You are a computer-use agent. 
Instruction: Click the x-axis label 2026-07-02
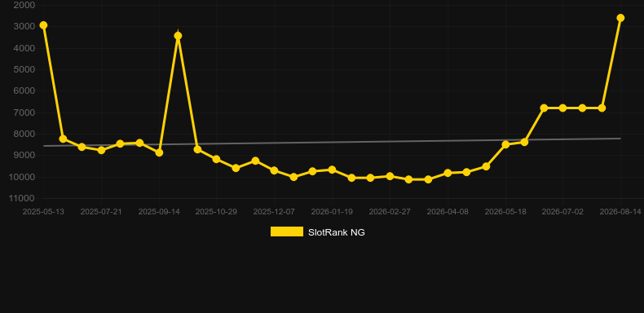tap(562, 212)
